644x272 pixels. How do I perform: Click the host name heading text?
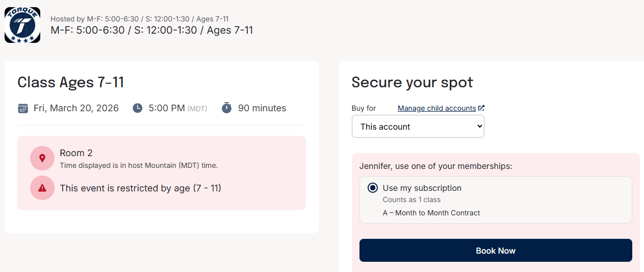tap(151, 30)
